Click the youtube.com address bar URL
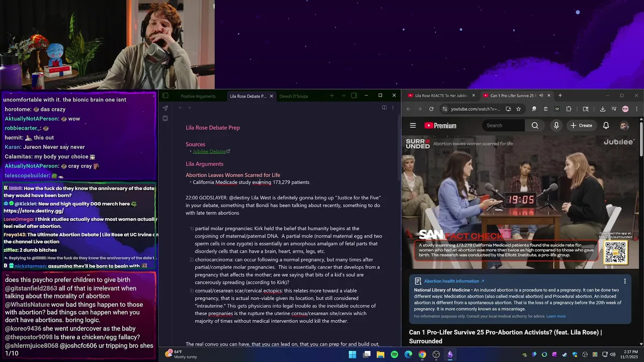Viewport: 644px width, 362px height. [x=475, y=109]
